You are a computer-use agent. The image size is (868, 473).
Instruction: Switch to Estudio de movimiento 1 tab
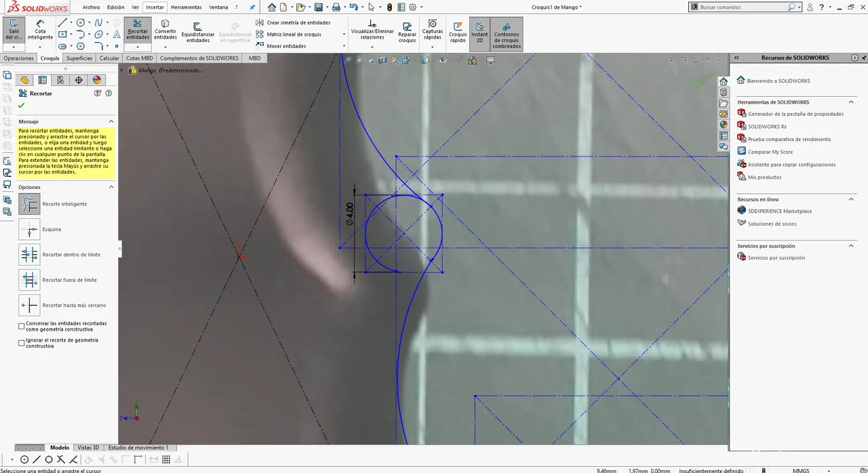coord(138,448)
